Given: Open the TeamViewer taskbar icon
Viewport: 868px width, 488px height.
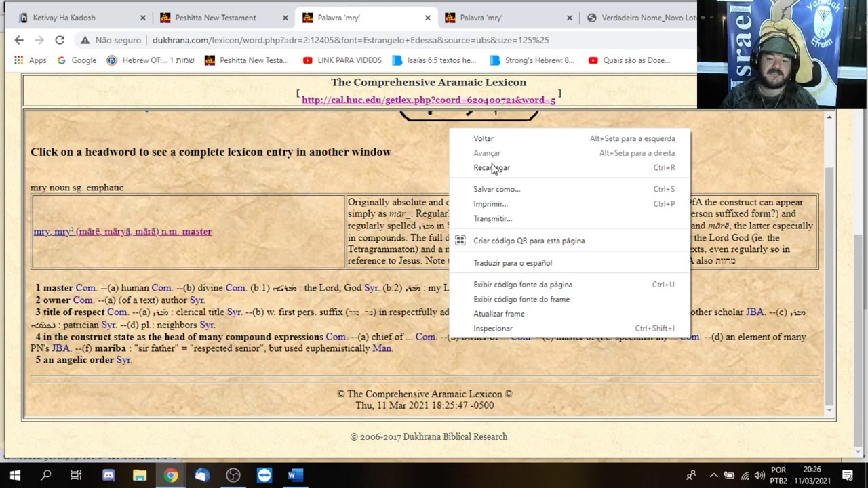Looking at the screenshot, I should tap(264, 475).
